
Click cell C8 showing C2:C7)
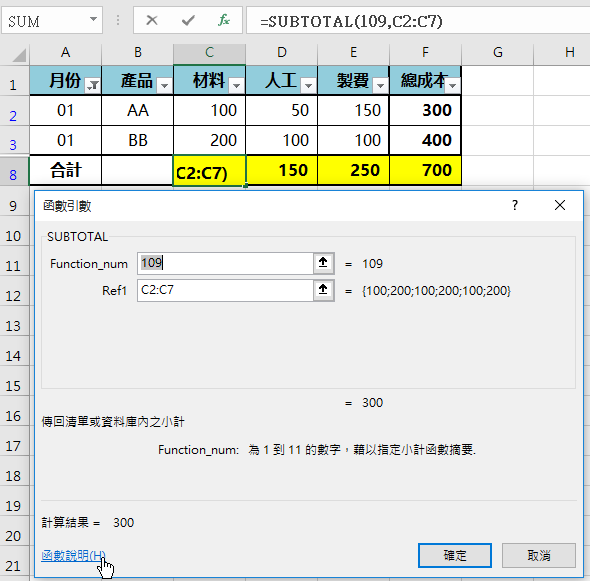coord(210,171)
